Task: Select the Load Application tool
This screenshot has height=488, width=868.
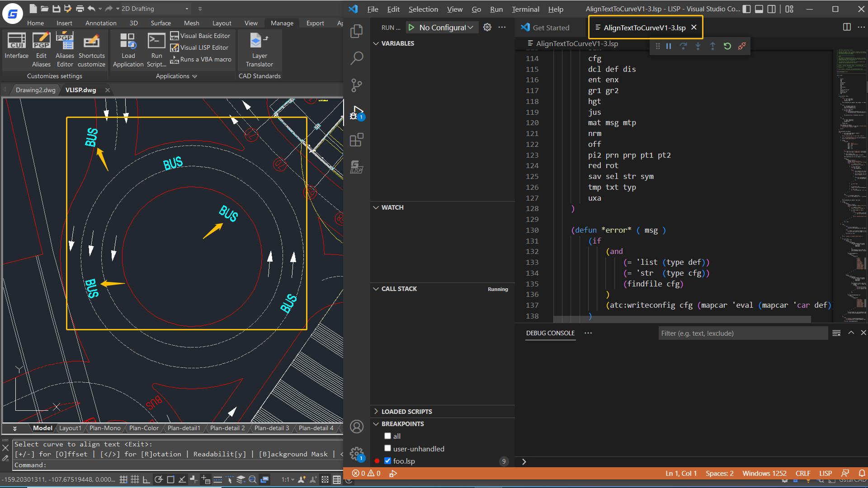Action: tap(128, 49)
